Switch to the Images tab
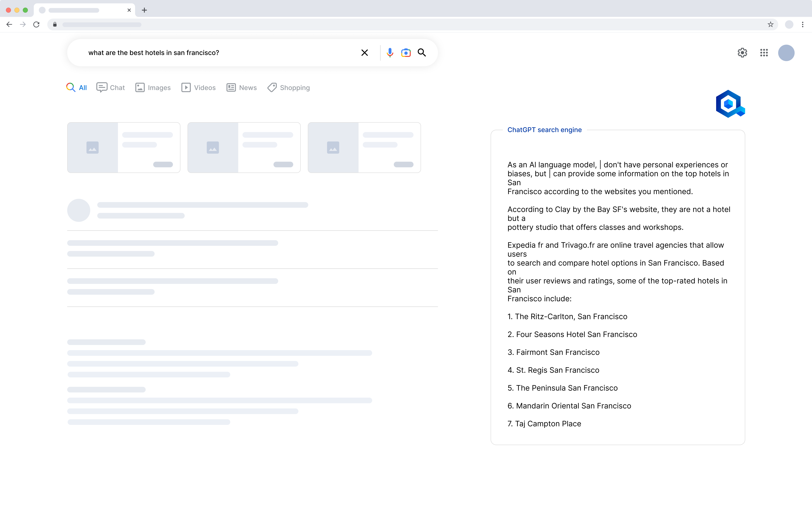The image size is (812, 525). tap(153, 88)
